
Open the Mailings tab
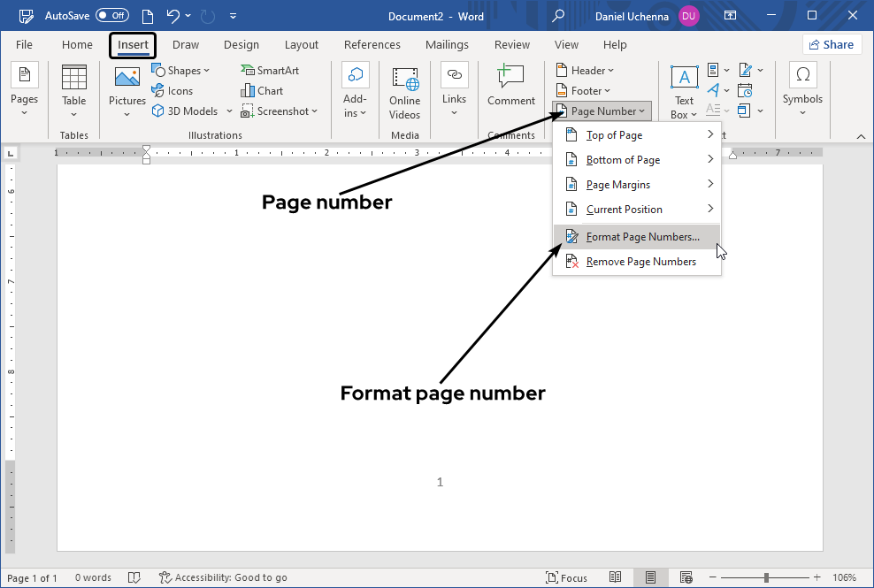click(447, 44)
